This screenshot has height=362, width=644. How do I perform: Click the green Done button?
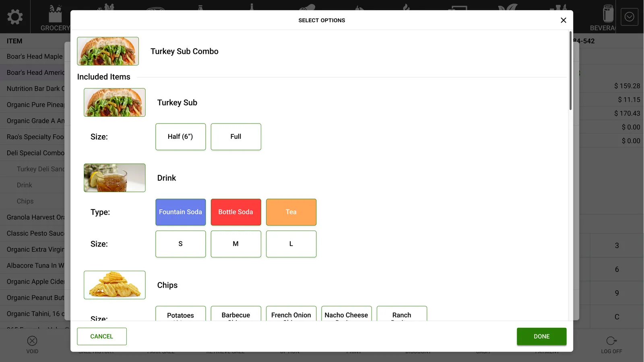[x=541, y=336]
